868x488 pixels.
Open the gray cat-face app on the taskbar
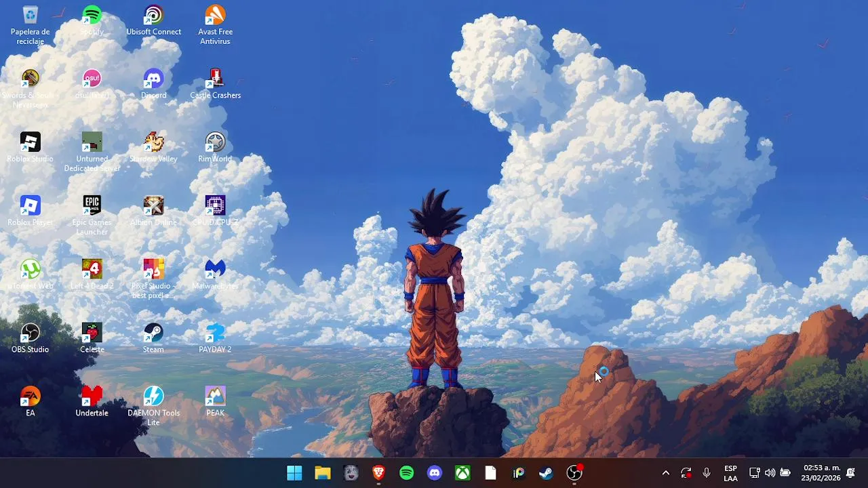pyautogui.click(x=351, y=473)
